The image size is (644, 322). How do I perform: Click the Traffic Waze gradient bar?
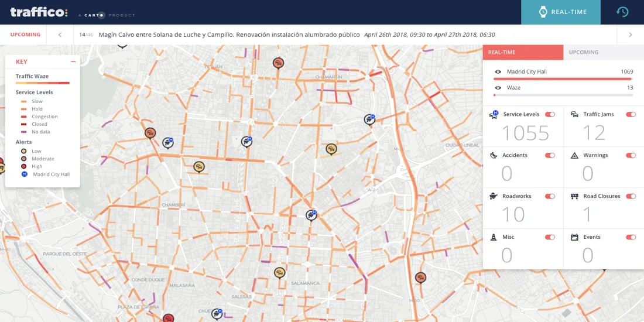click(43, 83)
